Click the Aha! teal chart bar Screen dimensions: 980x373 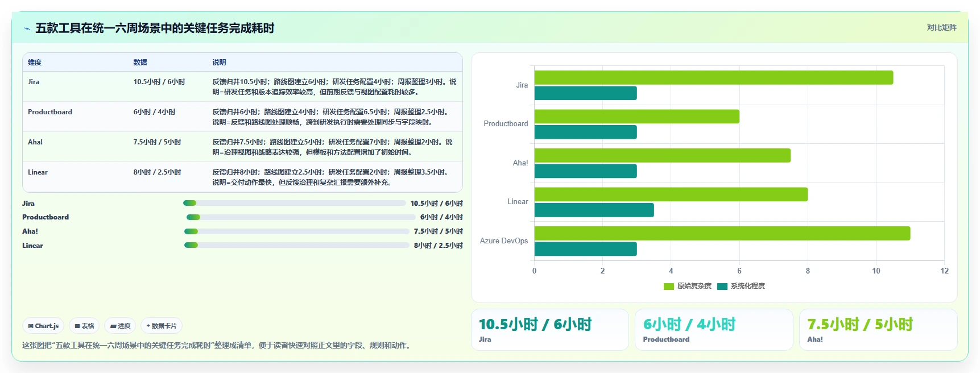tap(586, 171)
